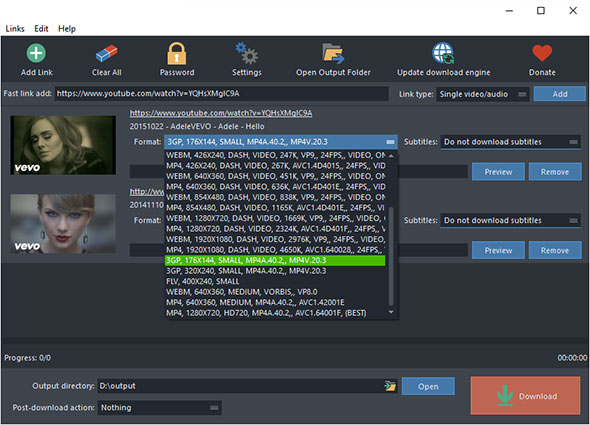The height and width of the screenshot is (425, 590).
Task: Open the Help menu
Action: 67,29
